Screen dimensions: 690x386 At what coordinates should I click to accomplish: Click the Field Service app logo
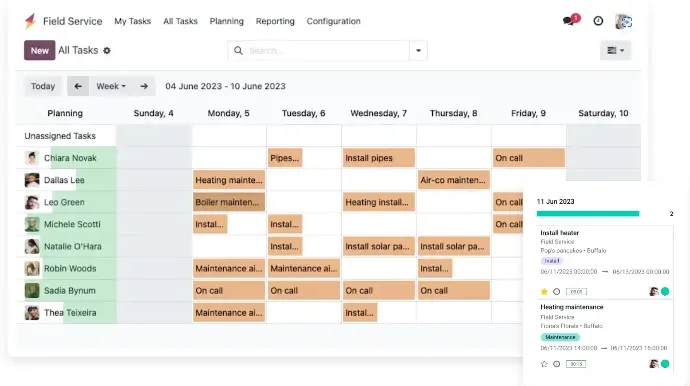pyautogui.click(x=30, y=21)
